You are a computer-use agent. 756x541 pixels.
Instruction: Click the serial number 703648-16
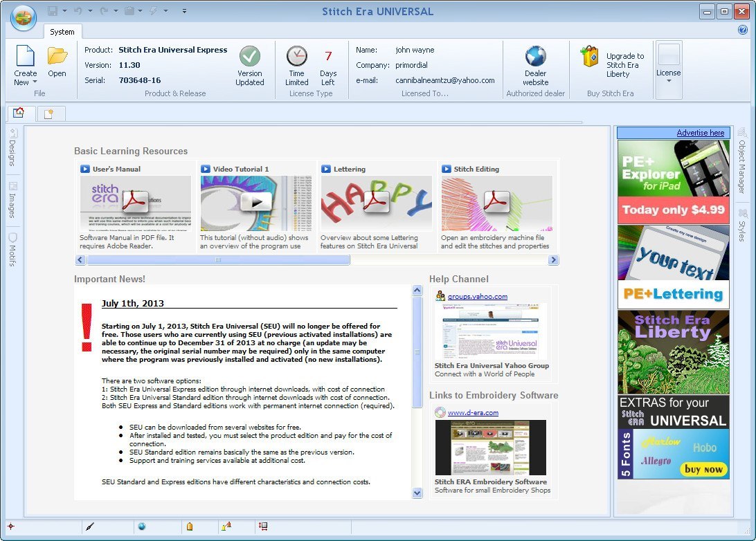(140, 80)
